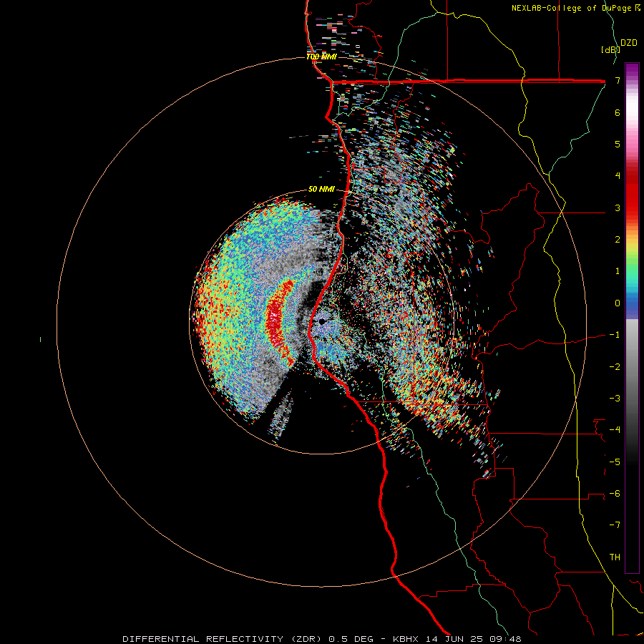Click the TH threshold label on the scale

pos(615,557)
